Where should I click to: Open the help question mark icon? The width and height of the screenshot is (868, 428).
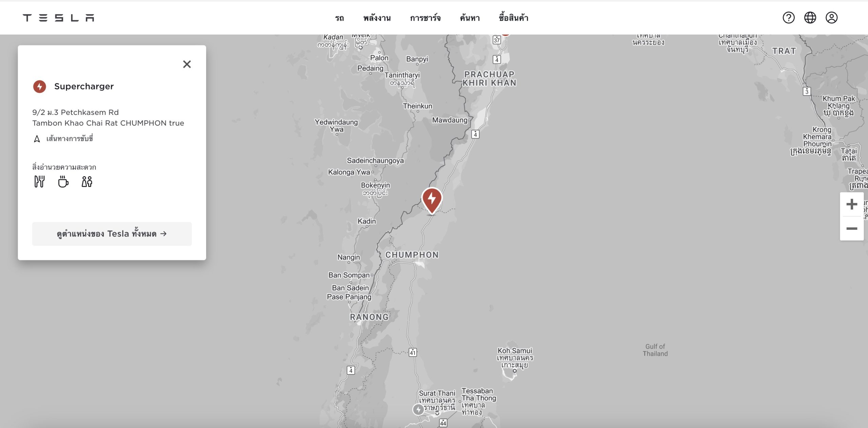point(788,18)
